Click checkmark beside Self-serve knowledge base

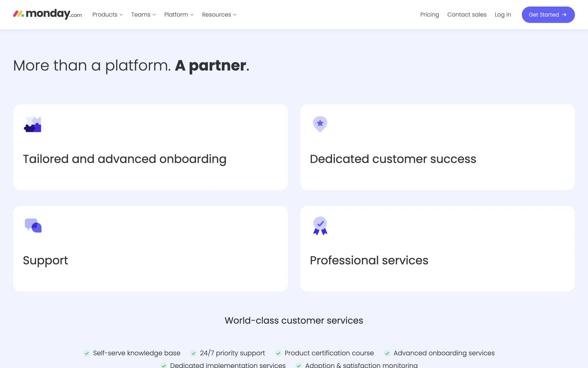coord(87,353)
